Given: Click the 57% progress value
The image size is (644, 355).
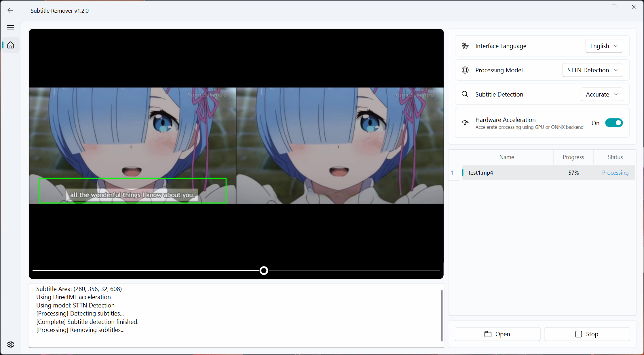Looking at the screenshot, I should click(573, 173).
